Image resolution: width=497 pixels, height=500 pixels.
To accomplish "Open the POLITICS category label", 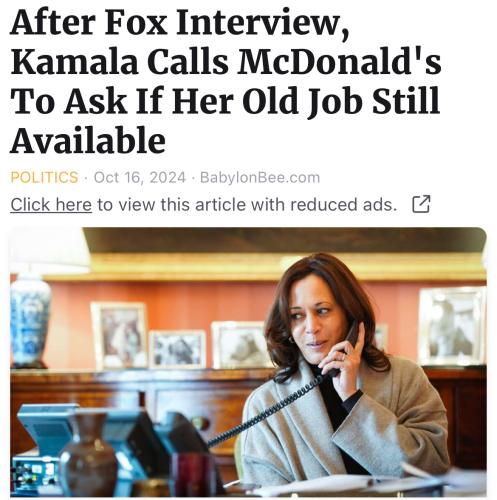I will pyautogui.click(x=44, y=177).
